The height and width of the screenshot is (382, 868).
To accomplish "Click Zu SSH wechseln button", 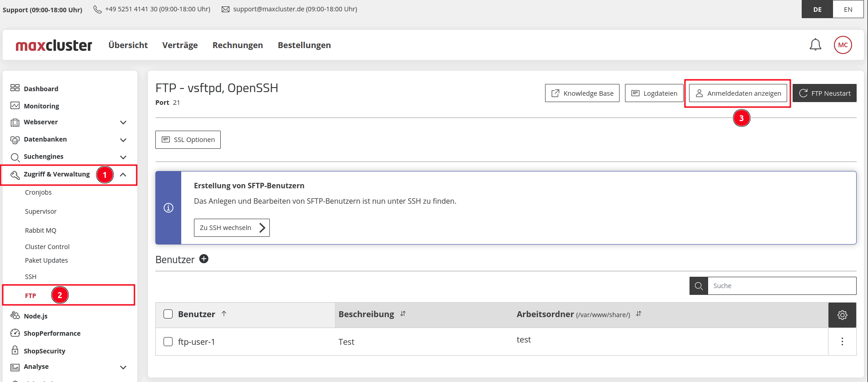I will click(x=232, y=228).
